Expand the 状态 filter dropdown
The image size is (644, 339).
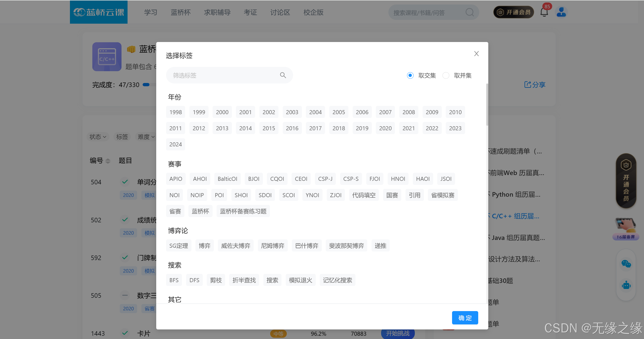[98, 137]
